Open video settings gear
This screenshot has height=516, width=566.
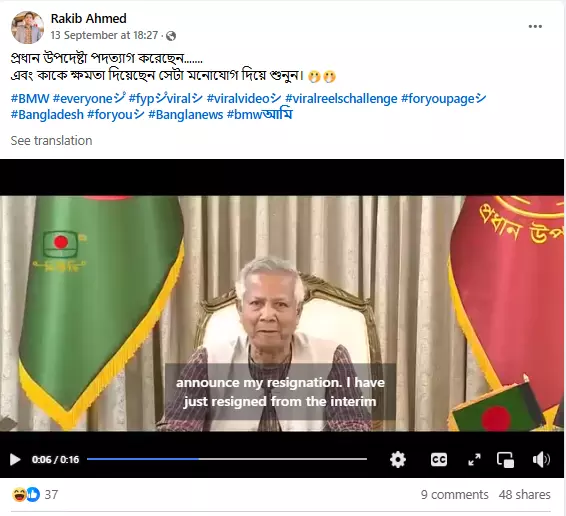pos(398,460)
